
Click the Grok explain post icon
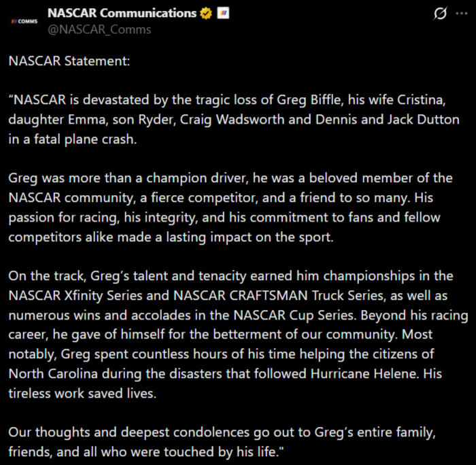[441, 14]
